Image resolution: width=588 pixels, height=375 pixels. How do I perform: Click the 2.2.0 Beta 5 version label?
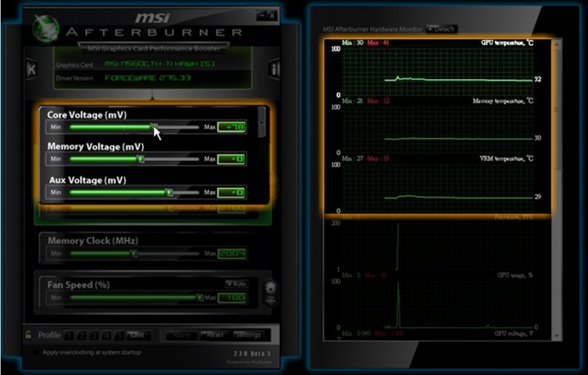[x=252, y=354]
